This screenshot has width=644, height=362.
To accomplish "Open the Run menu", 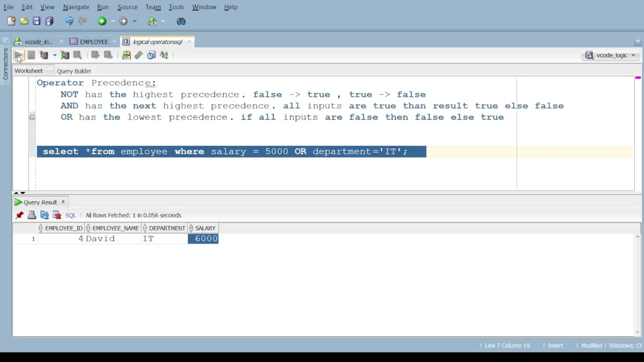I will (x=103, y=7).
